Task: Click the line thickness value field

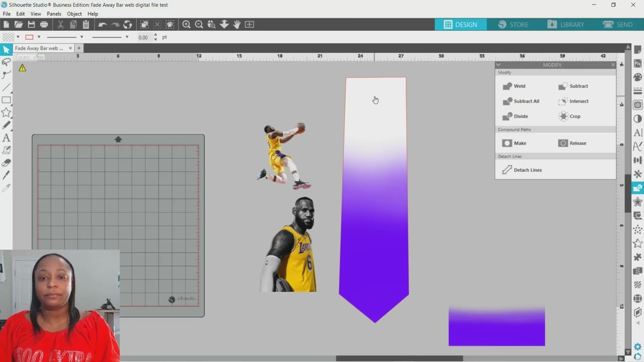Action: [144, 37]
